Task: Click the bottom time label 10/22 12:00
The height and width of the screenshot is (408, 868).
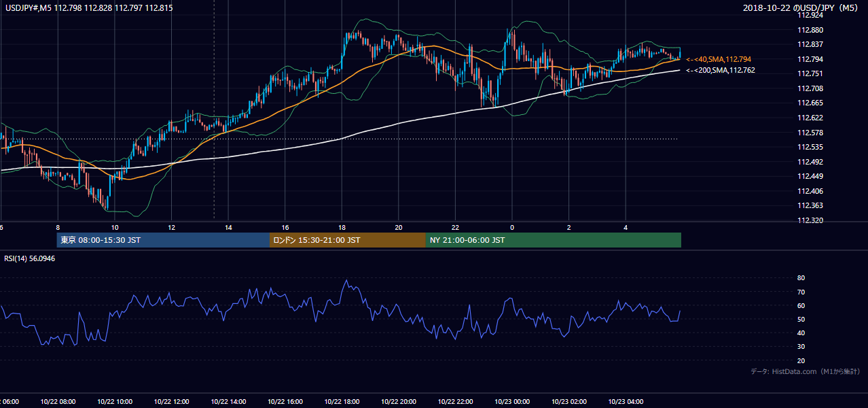Action: pos(171,402)
